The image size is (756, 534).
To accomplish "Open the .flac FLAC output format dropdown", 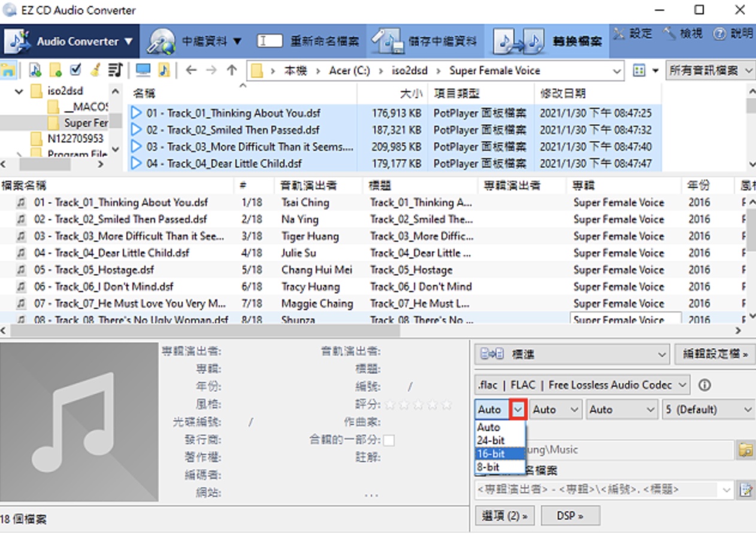I will [583, 385].
